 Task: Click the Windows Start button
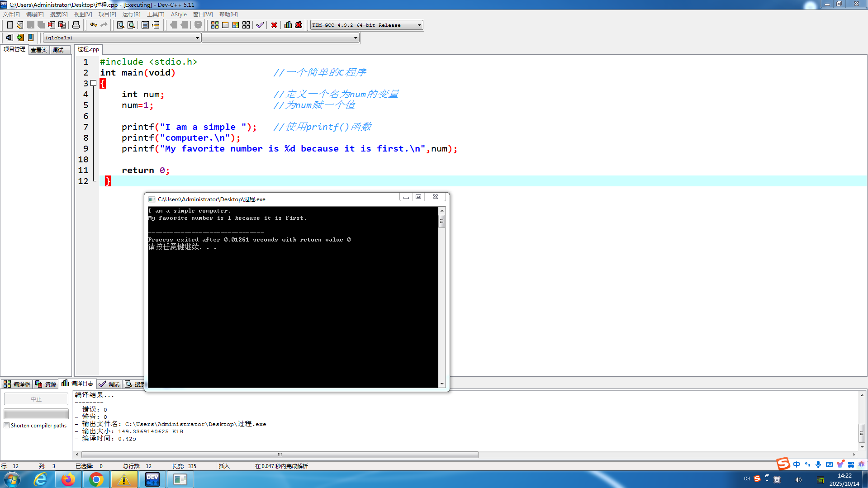[12, 479]
